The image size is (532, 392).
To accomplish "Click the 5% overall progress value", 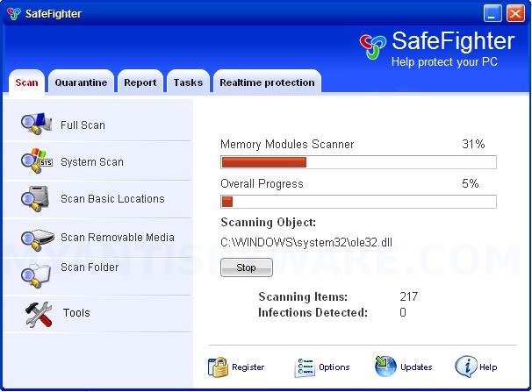I will pos(471,183).
